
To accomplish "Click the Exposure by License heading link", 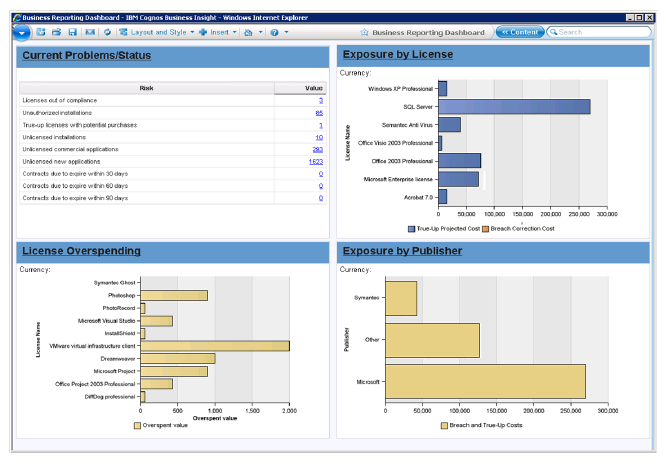I will 397,54.
